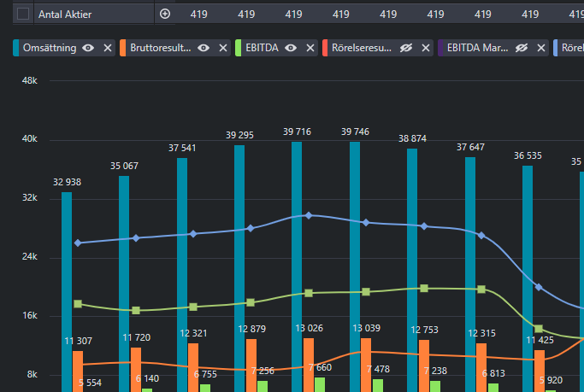Hide the Omsättning series with eye icon

pos(88,48)
